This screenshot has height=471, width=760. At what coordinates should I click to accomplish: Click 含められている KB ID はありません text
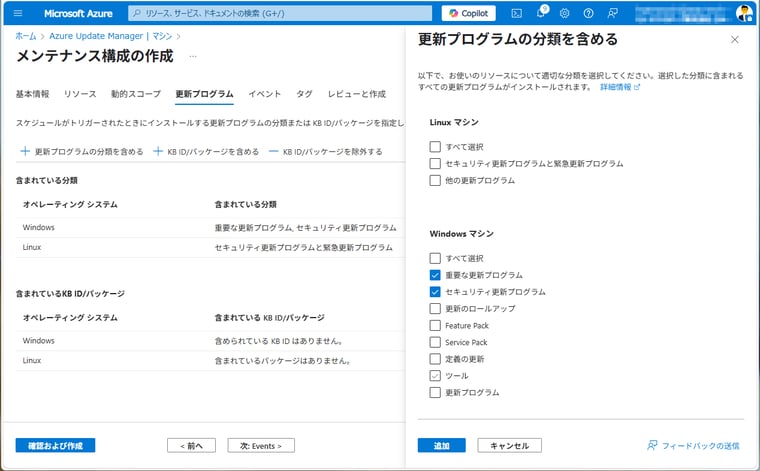pyautogui.click(x=279, y=341)
